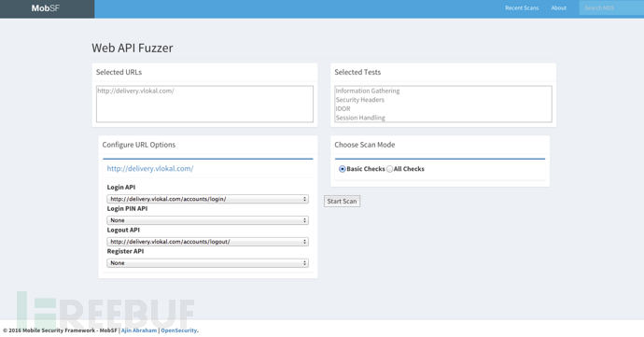Open the Login PIN API dropdown

(207, 220)
